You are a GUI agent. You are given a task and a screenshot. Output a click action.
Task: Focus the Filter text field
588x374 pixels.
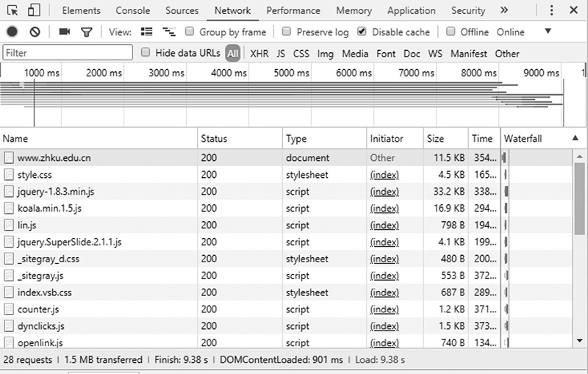click(x=68, y=52)
